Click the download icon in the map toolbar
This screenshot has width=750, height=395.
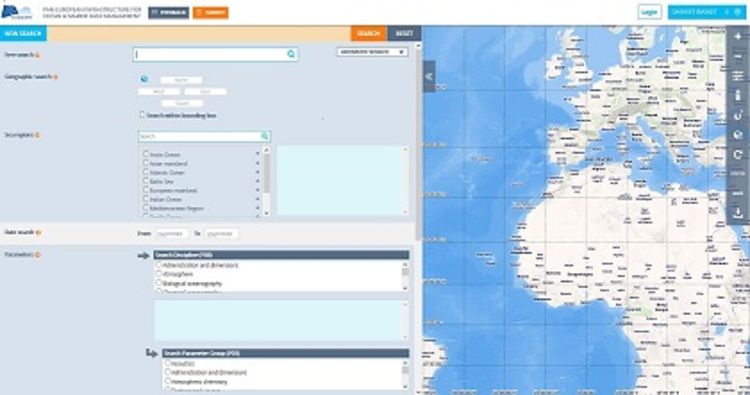[738, 213]
